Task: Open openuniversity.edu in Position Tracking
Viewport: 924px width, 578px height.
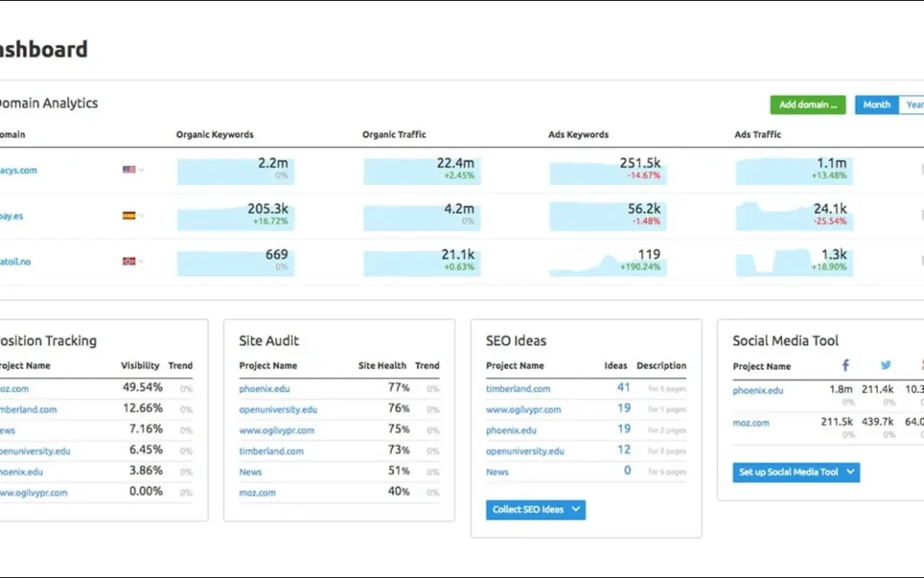Action: pyautogui.click(x=35, y=451)
